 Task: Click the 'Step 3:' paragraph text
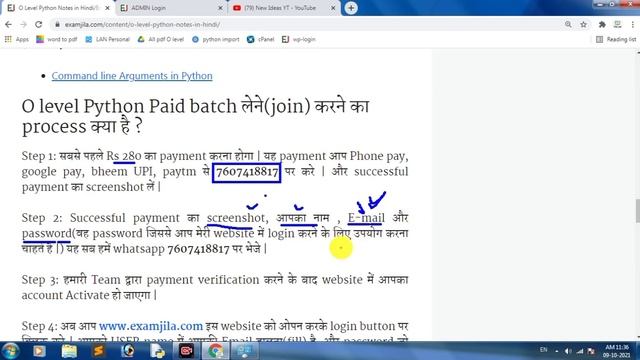tap(215, 287)
